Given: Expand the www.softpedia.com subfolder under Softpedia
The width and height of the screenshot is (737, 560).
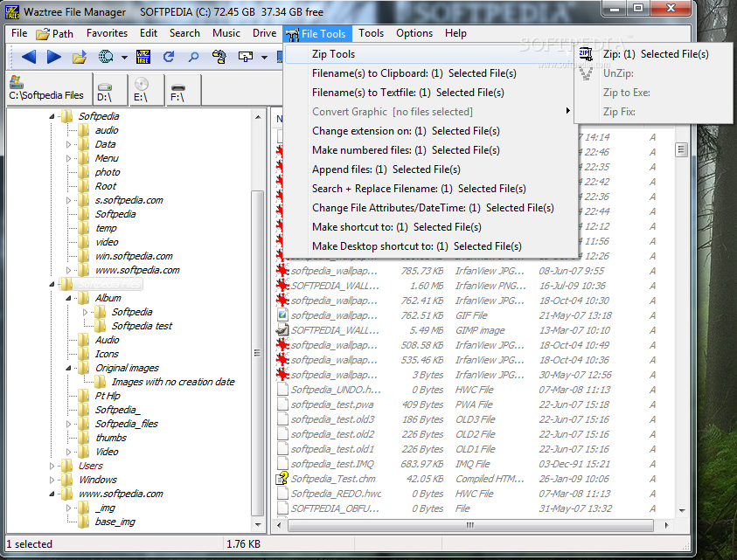Looking at the screenshot, I should [68, 270].
